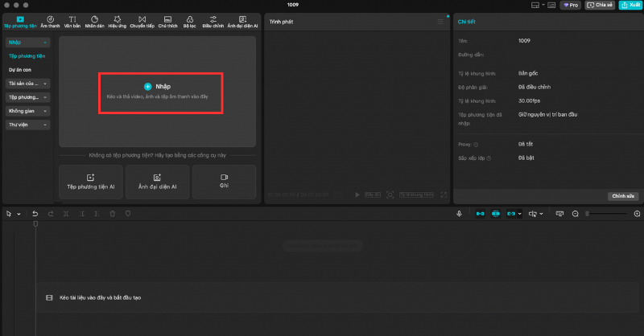The image size is (644, 336).
Task: Click the microphone record icon above timeline
Action: tap(459, 214)
